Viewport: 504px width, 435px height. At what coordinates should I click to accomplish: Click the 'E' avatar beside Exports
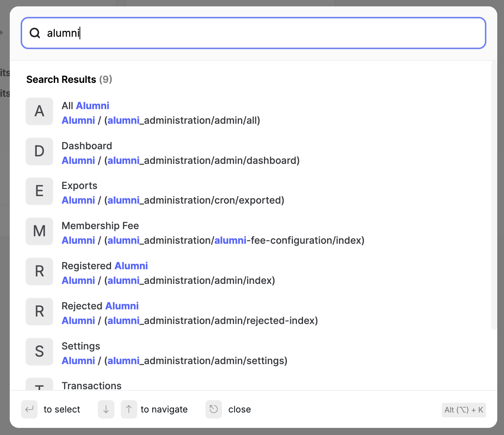click(x=39, y=191)
